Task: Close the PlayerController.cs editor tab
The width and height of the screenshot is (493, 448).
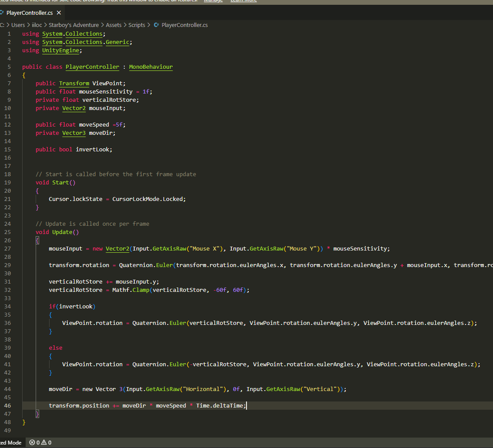Action: [59, 13]
